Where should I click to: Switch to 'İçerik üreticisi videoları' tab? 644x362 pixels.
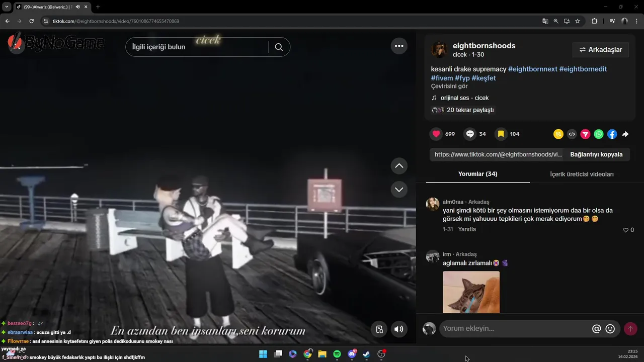point(582,174)
